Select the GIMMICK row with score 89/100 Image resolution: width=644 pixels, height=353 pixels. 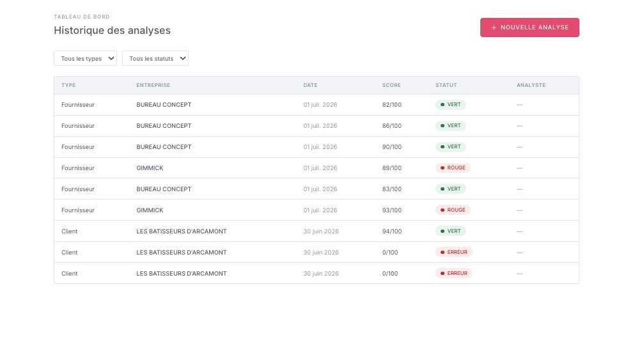(317, 168)
